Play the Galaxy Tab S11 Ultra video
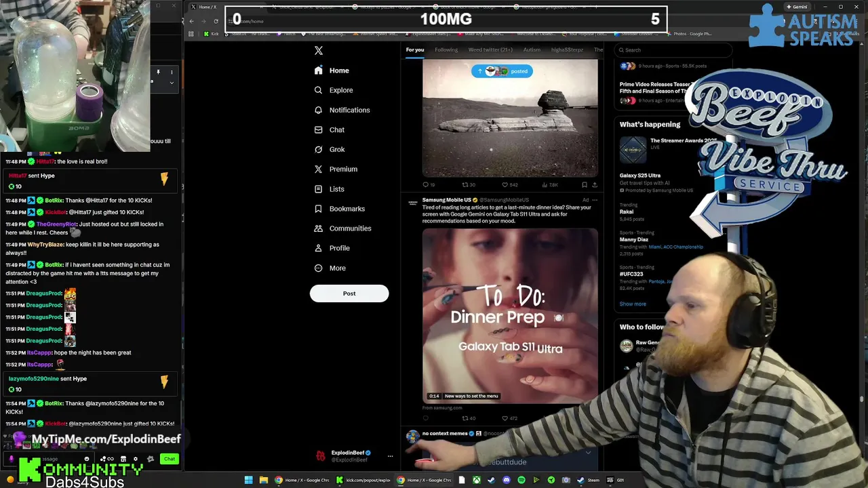Viewport: 868px width, 488px height. pyautogui.click(x=510, y=316)
